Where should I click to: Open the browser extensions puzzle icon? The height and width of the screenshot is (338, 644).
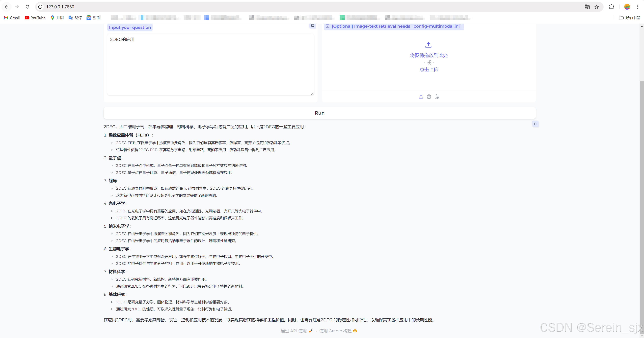click(x=611, y=7)
